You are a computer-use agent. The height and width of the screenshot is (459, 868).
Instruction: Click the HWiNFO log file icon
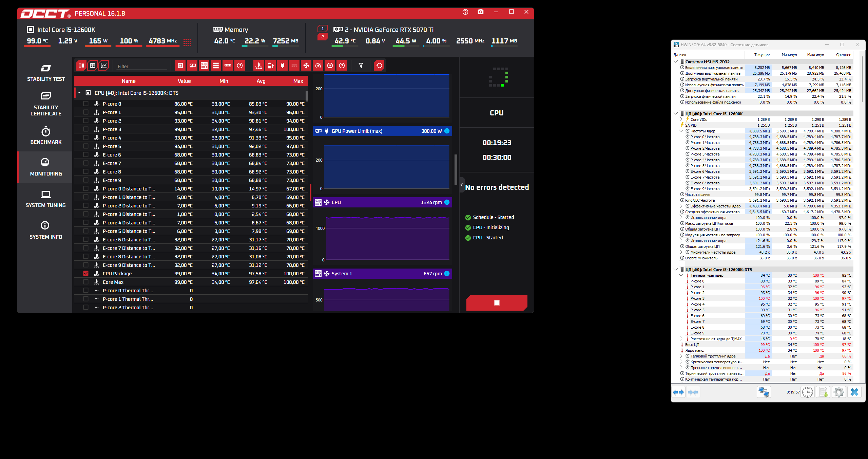click(x=823, y=392)
